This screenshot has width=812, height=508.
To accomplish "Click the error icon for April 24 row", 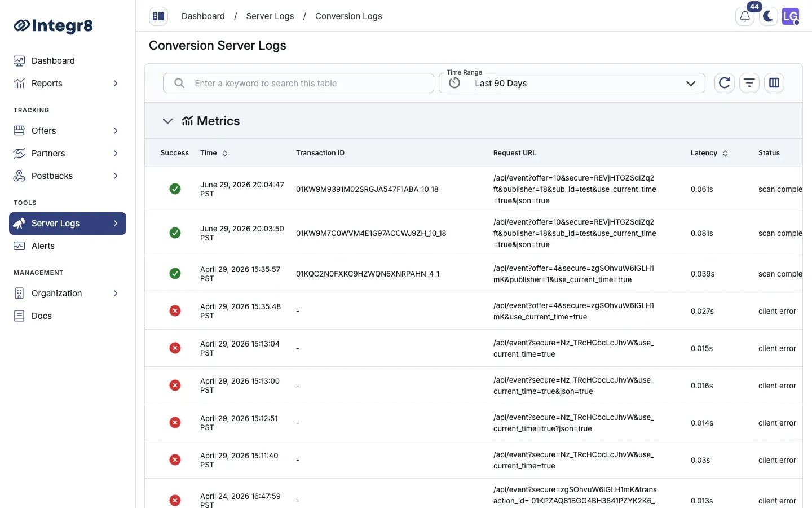I will pos(175,500).
